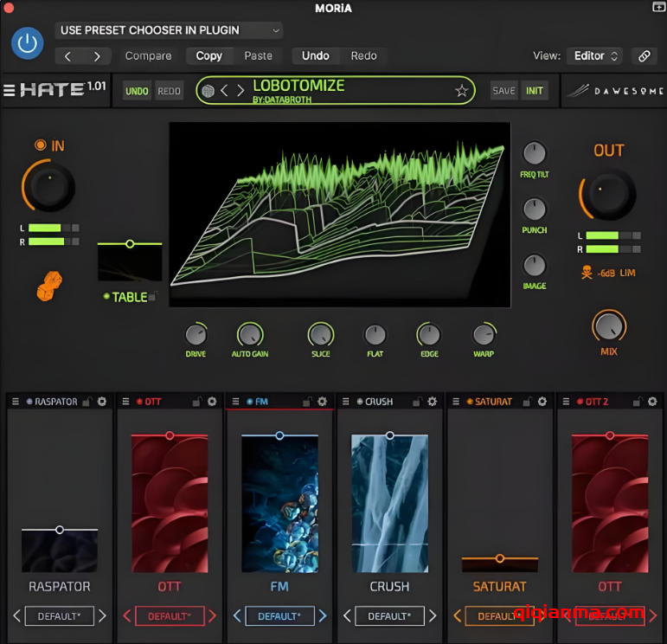Click the Dawesome logo

click(x=615, y=91)
